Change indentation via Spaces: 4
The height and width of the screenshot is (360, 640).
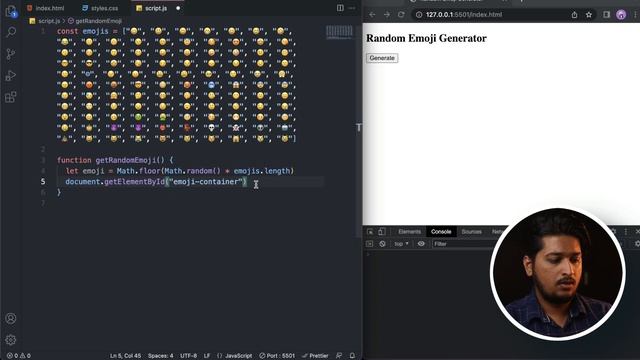coord(160,356)
